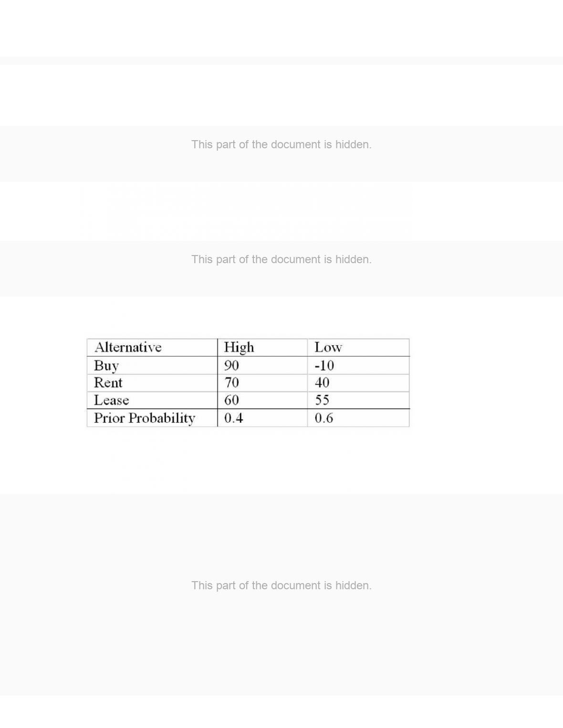563x728 pixels.
Task: Click the "Alternative" header cell
Action: 152,348
